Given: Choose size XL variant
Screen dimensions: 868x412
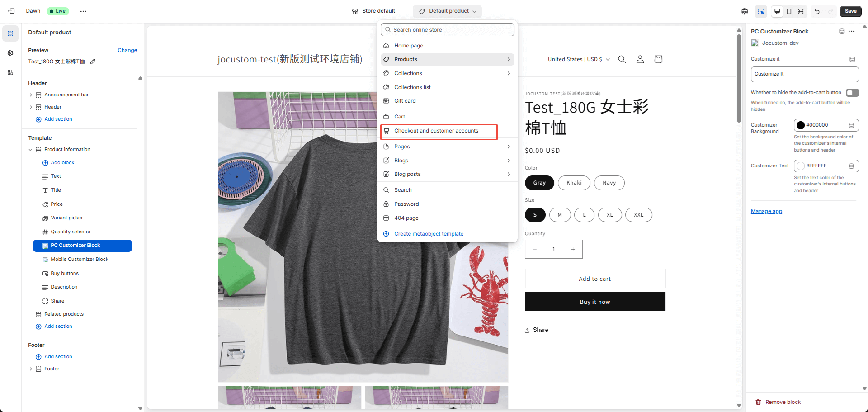Looking at the screenshot, I should (609, 215).
